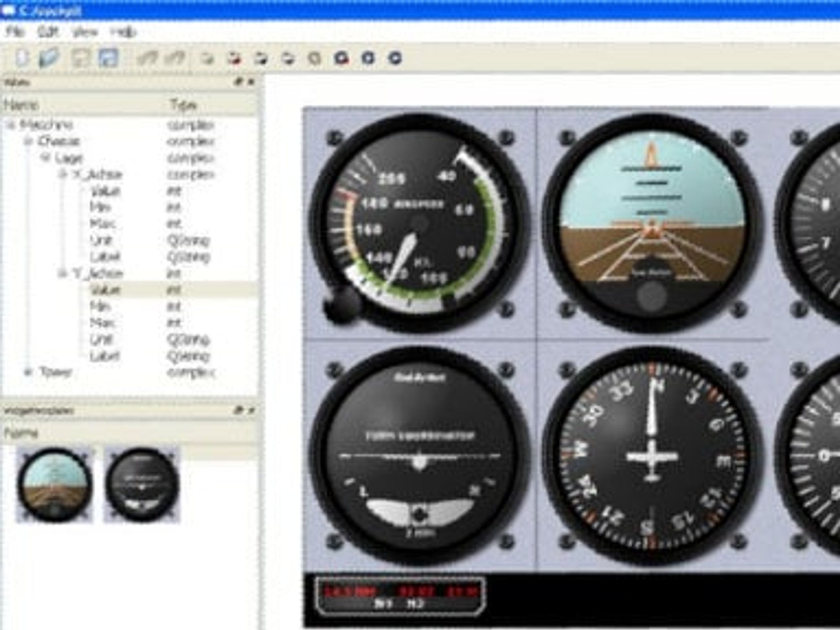840x630 pixels.
Task: Click the Undo arrow toolbar icon
Action: (147, 58)
